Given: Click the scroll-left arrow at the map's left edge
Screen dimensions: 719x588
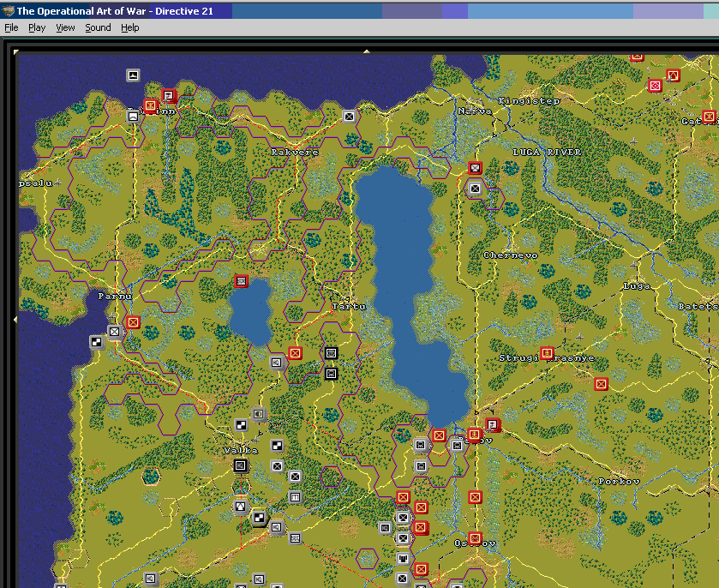Looking at the screenshot, I should [15, 319].
